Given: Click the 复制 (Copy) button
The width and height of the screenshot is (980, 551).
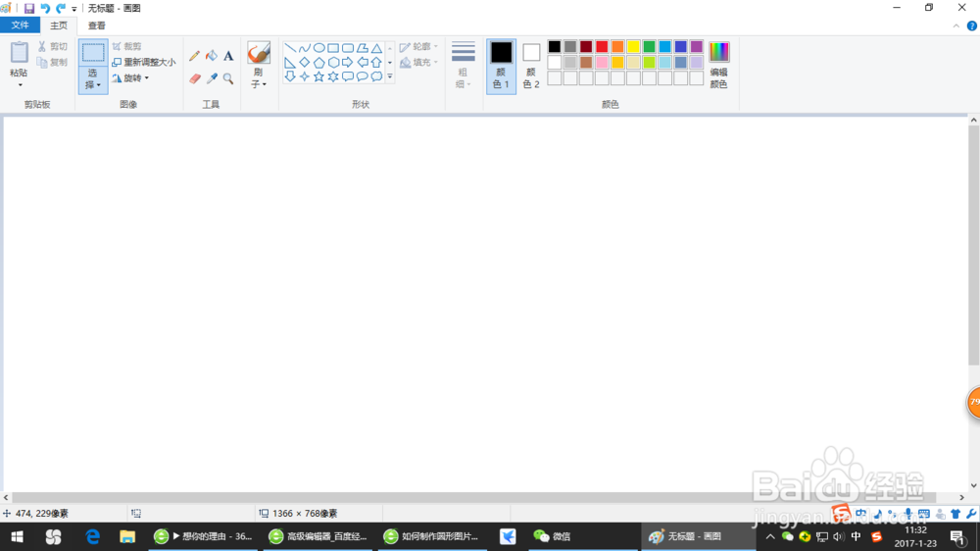Looking at the screenshot, I should (x=53, y=63).
